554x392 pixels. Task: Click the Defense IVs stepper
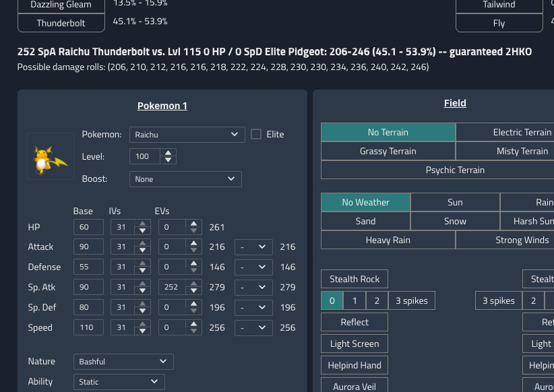click(142, 267)
